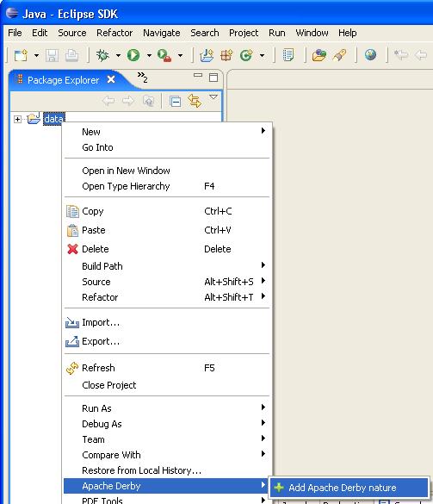The height and width of the screenshot is (504, 433).
Task: Click the Open Type document icon
Action: [288, 55]
